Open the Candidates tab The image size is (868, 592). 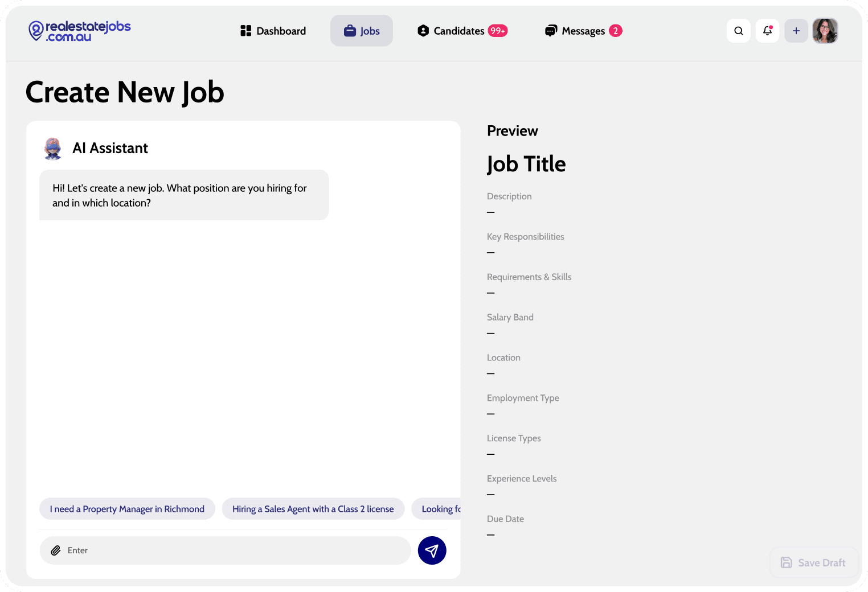tap(462, 31)
